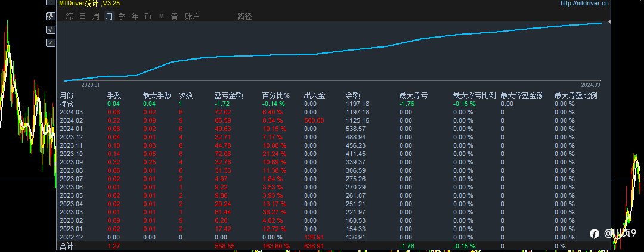Click total profit 558.55
This screenshot has height=252, width=644.
pos(225,246)
